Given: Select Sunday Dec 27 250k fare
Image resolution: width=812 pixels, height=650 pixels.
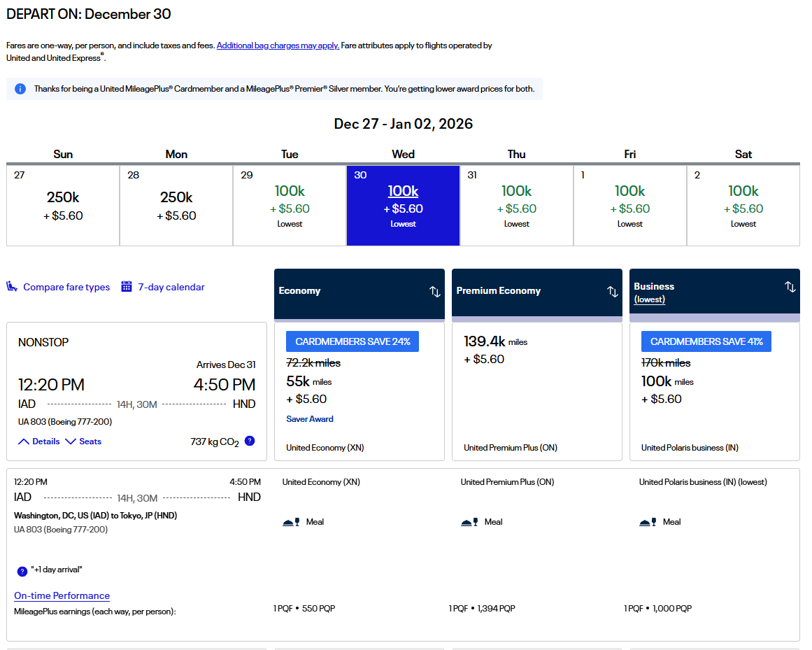Looking at the screenshot, I should (x=63, y=206).
